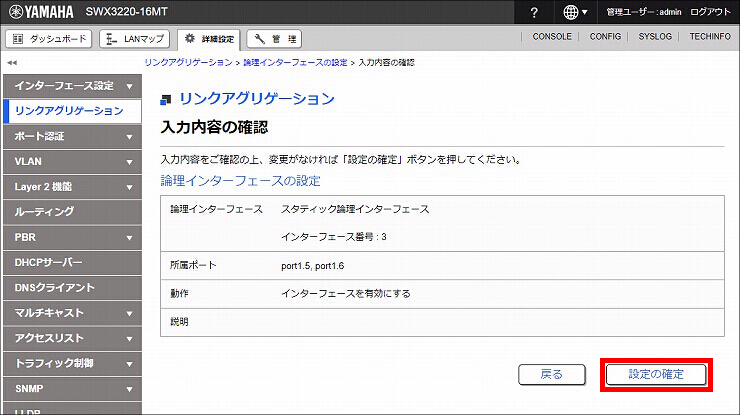Click the 管理ユーザー: admin text
The height and width of the screenshot is (415, 740).
click(x=643, y=12)
